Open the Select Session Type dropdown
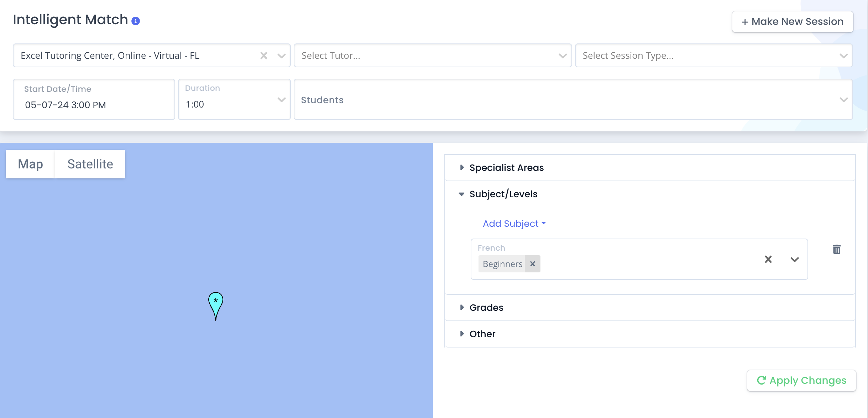The height and width of the screenshot is (418, 868). [x=714, y=56]
